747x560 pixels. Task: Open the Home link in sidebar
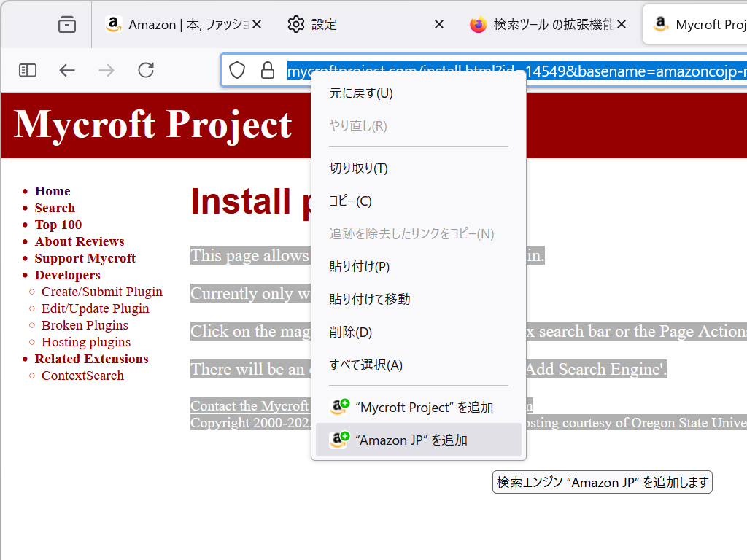[52, 190]
